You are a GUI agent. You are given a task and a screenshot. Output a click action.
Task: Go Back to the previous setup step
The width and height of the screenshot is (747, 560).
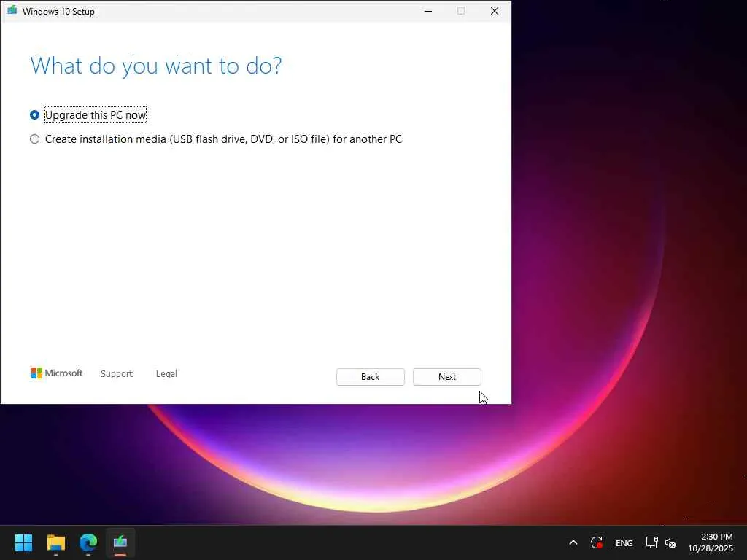(x=370, y=377)
